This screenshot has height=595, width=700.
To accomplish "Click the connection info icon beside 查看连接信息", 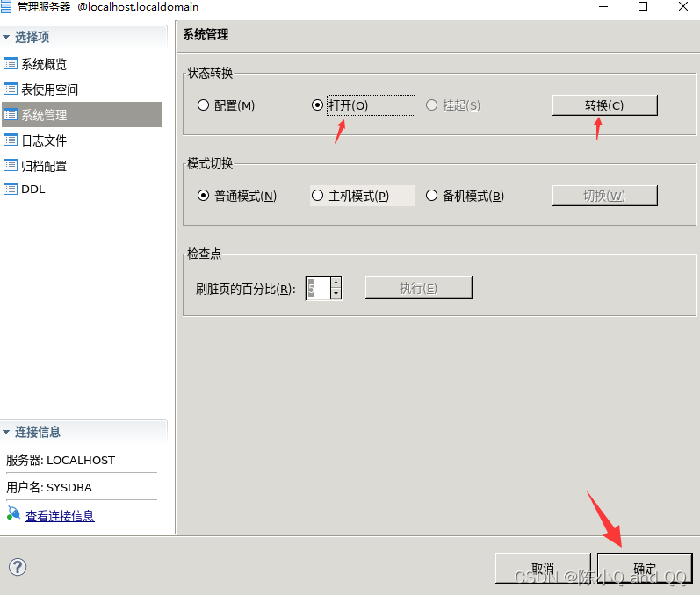I will (13, 513).
